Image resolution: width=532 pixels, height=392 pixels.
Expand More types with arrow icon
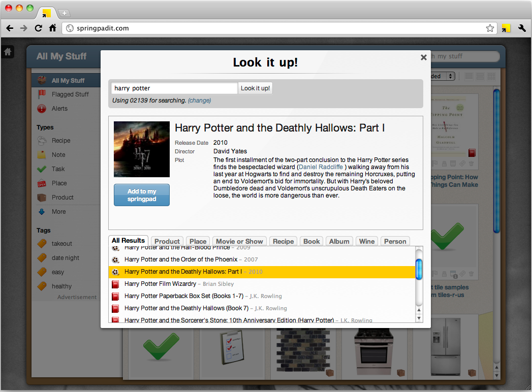(x=42, y=212)
